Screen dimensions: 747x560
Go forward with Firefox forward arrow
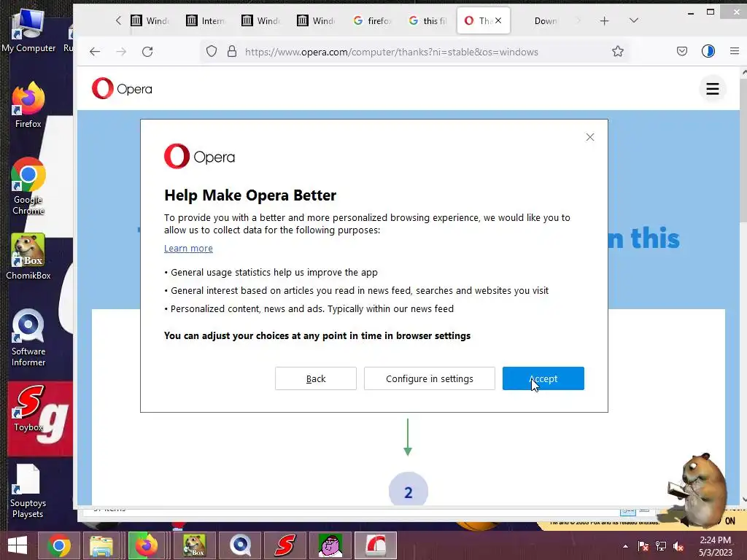click(x=121, y=52)
